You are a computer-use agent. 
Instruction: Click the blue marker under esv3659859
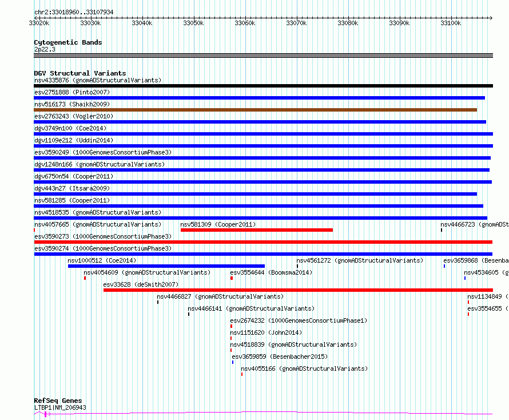tap(233, 362)
